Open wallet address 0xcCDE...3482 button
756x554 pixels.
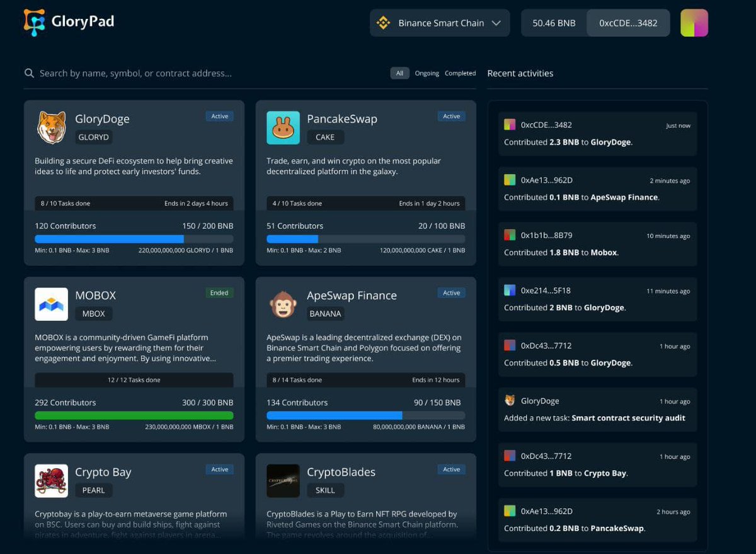click(628, 23)
